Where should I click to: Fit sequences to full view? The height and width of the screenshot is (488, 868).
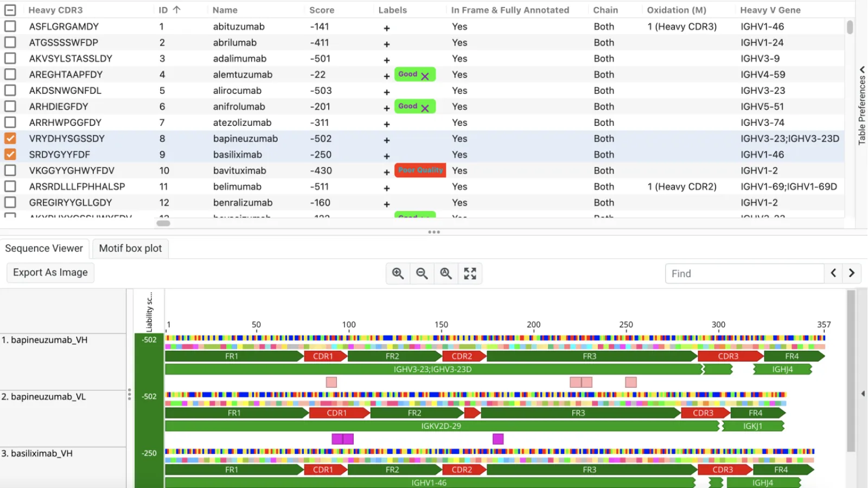coord(470,274)
